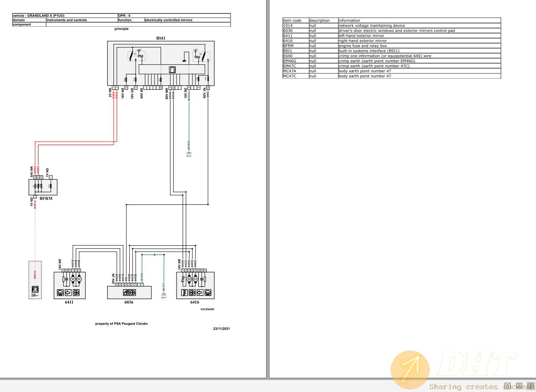This screenshot has height=392, width=536.
Task: Click the lamp symbol in mirror 6411
Action: click(66, 279)
